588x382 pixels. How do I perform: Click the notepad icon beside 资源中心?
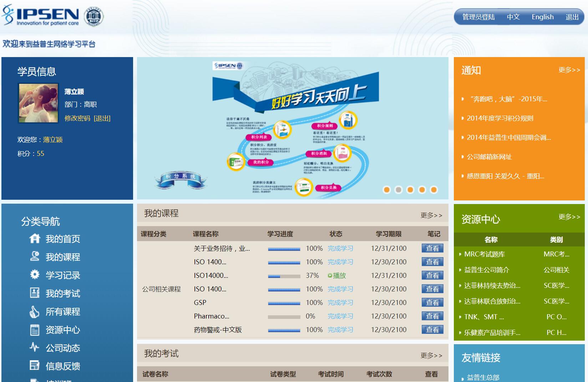coord(35,330)
